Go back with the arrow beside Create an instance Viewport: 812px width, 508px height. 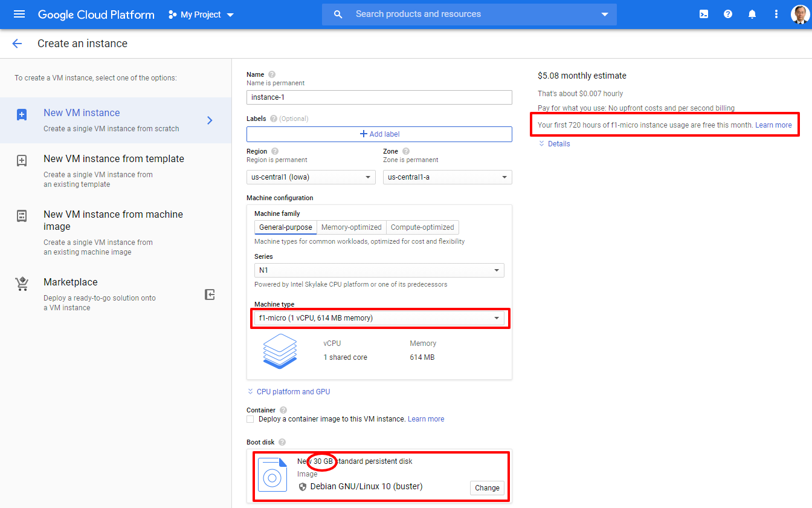point(17,44)
